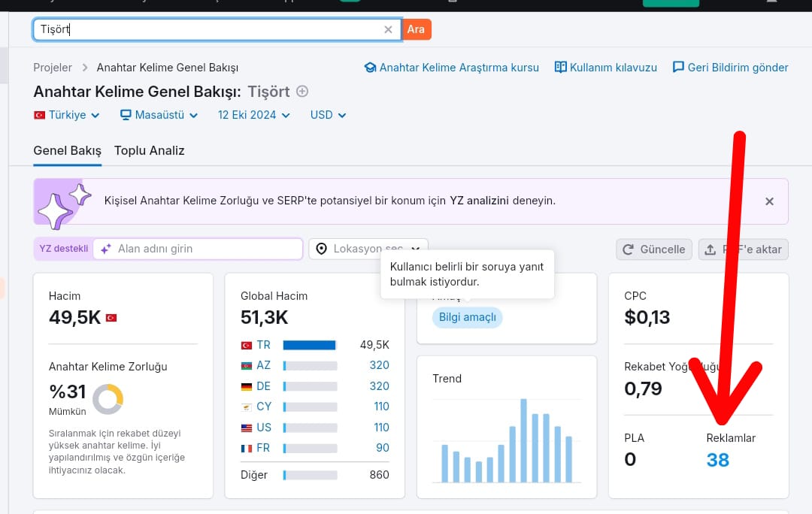Click the export upload icon button

(743, 249)
